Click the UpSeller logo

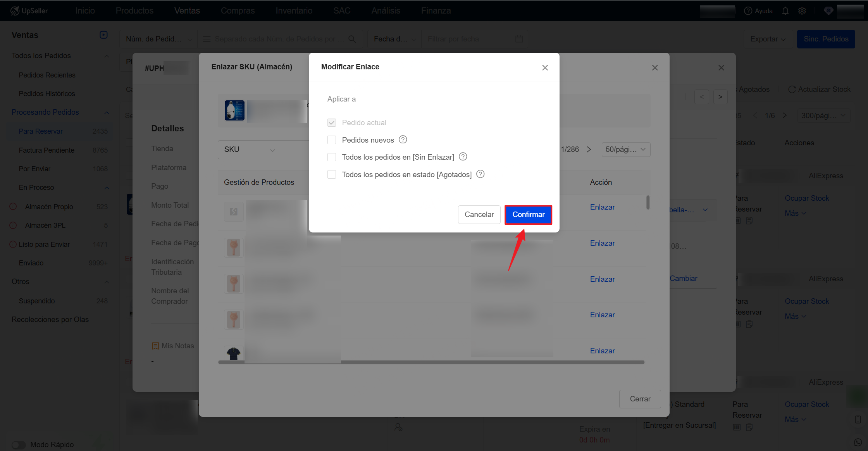coord(29,11)
